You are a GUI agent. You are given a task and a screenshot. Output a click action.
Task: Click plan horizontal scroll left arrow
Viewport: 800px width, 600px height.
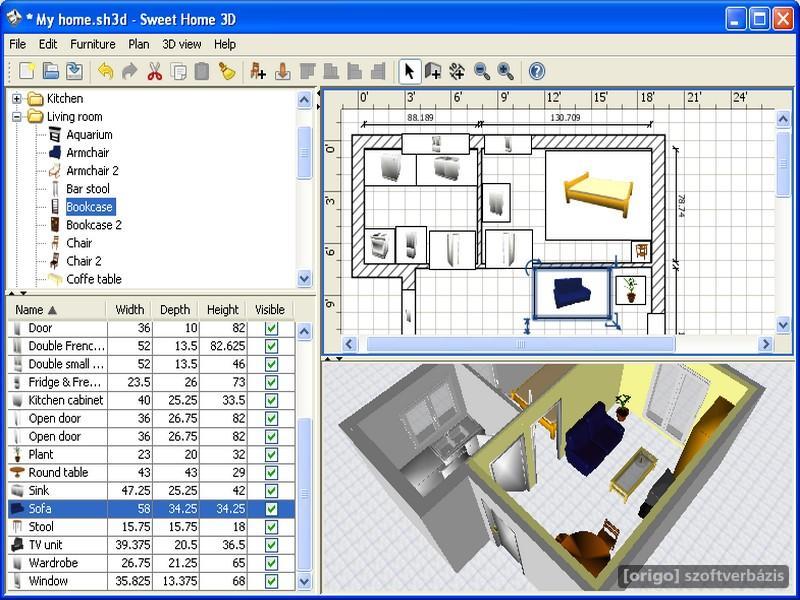pyautogui.click(x=349, y=344)
